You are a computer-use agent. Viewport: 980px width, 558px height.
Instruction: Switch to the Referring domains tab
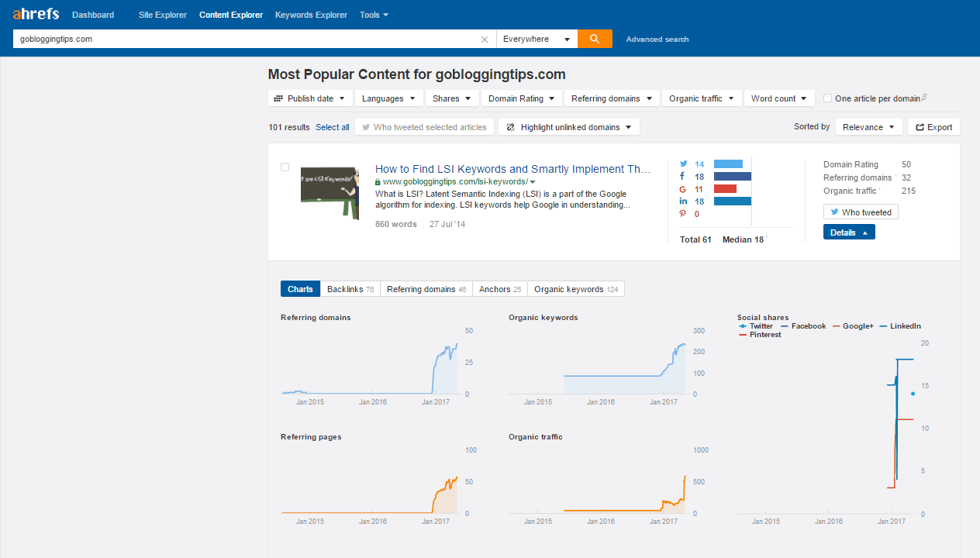(x=426, y=289)
